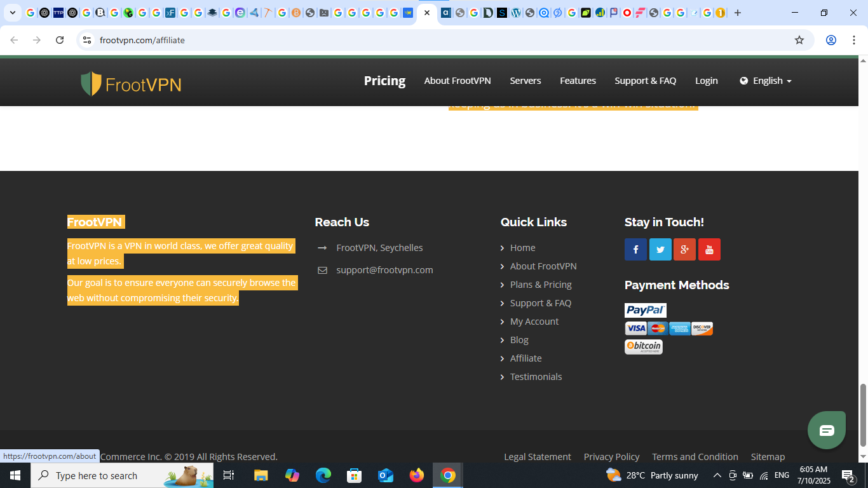Click the Discover card logo
868x488 pixels.
(702, 329)
